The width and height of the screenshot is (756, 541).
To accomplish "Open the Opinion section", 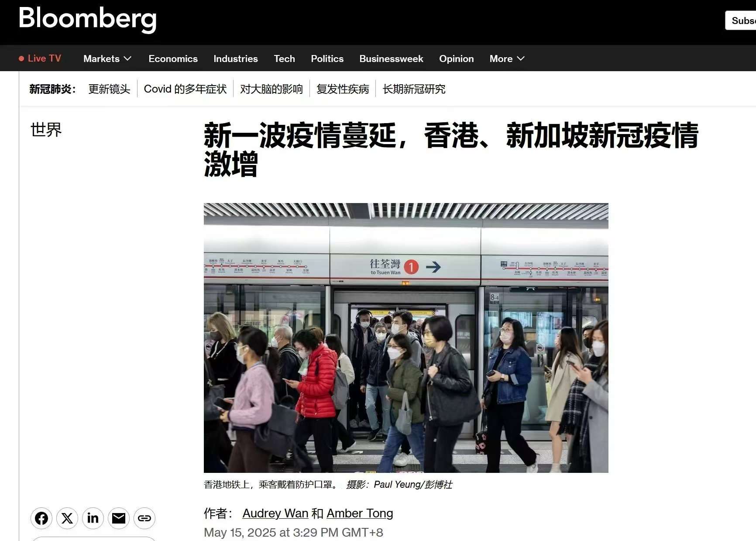I will pos(457,59).
